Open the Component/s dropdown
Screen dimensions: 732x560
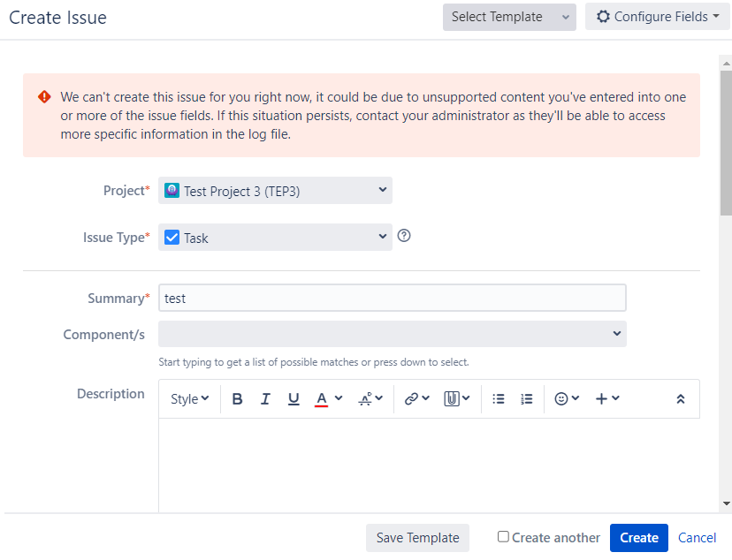[393, 334]
